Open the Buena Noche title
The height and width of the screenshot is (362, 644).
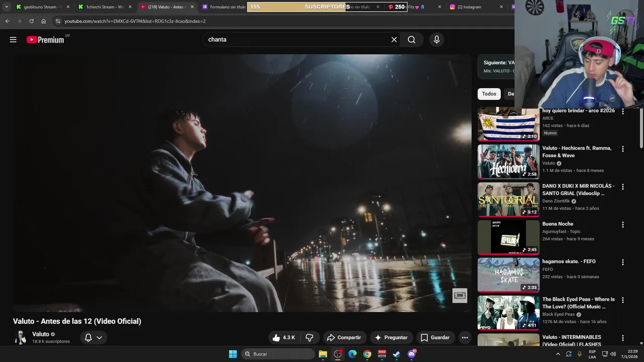[557, 224]
